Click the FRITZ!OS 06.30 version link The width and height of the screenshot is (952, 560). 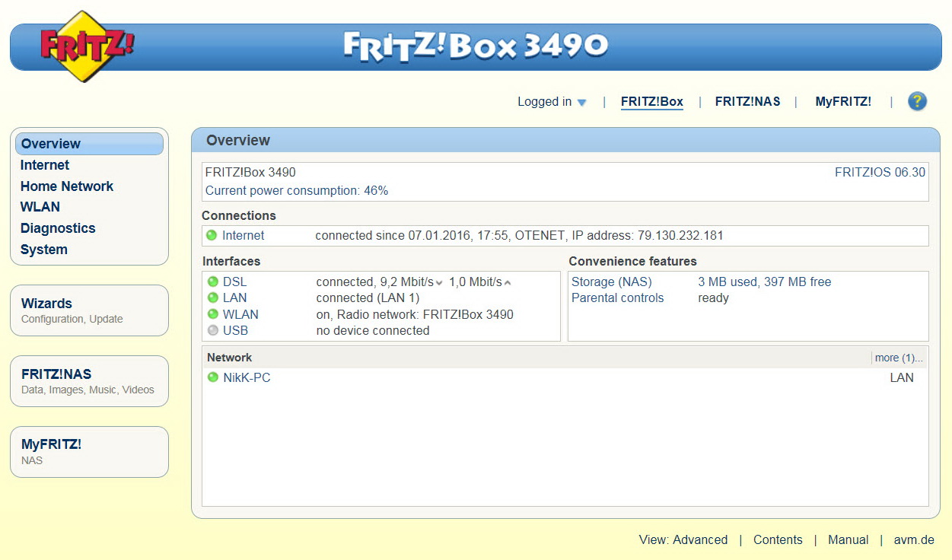point(880,172)
